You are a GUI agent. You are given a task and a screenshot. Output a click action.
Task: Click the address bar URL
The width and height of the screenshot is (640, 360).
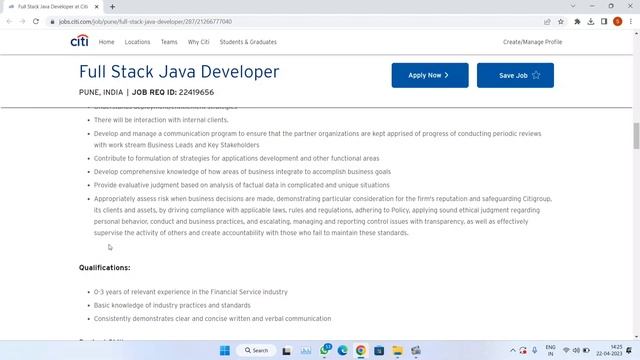pos(145,22)
